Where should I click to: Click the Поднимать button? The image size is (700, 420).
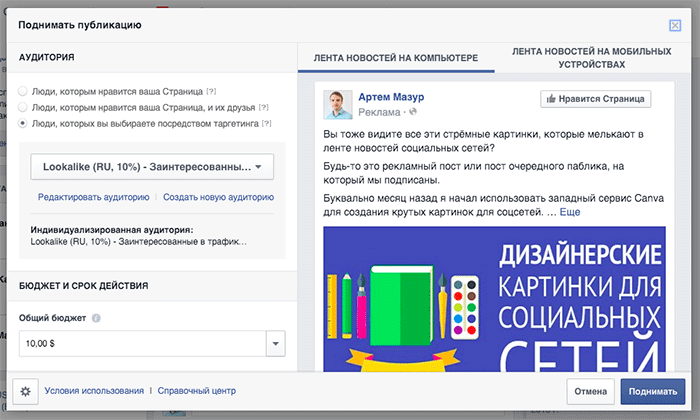point(653,391)
